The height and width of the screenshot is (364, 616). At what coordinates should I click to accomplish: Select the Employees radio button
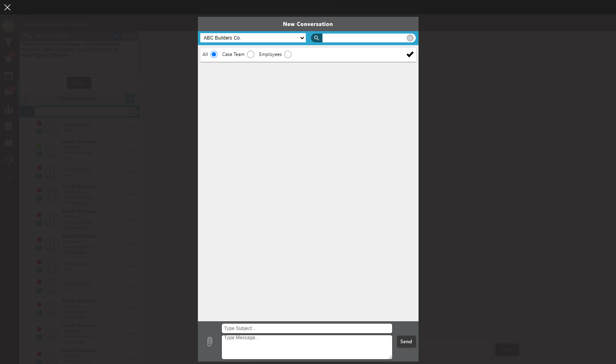(x=288, y=54)
